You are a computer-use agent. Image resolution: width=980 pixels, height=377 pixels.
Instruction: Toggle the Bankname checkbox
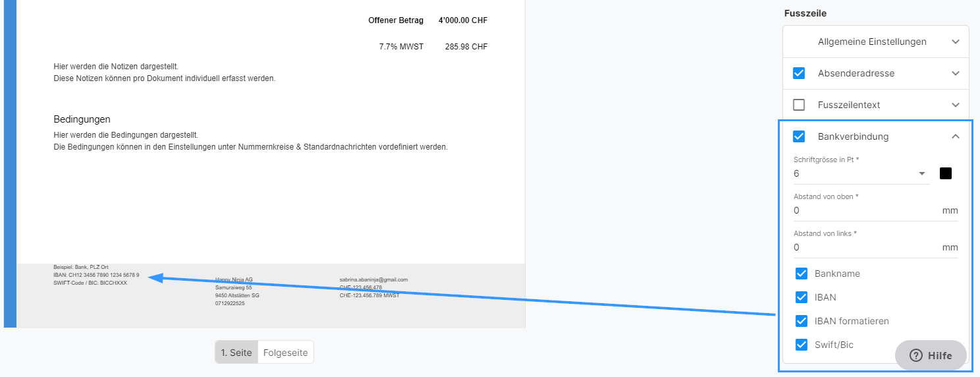click(x=802, y=274)
